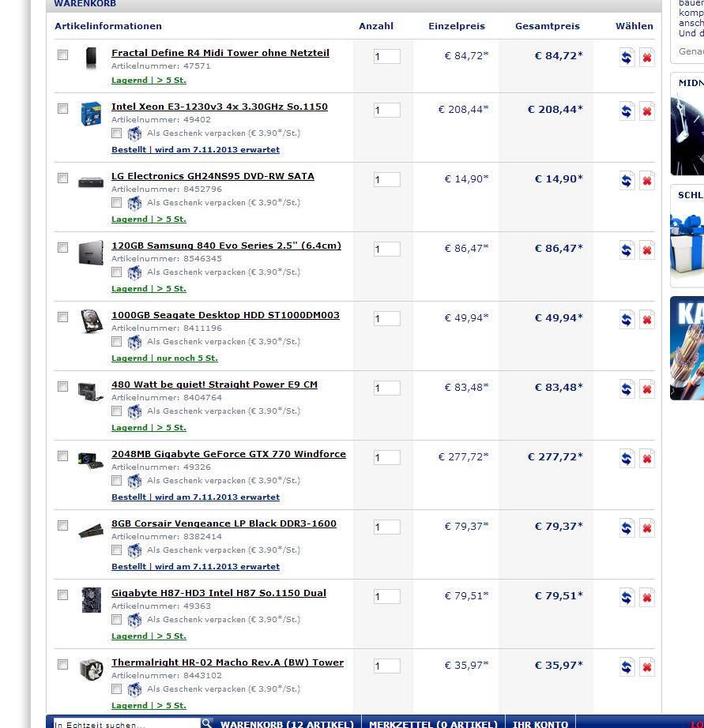Click total price '€ 277,72*' in bold
The height and width of the screenshot is (728, 704).
pyautogui.click(x=555, y=457)
